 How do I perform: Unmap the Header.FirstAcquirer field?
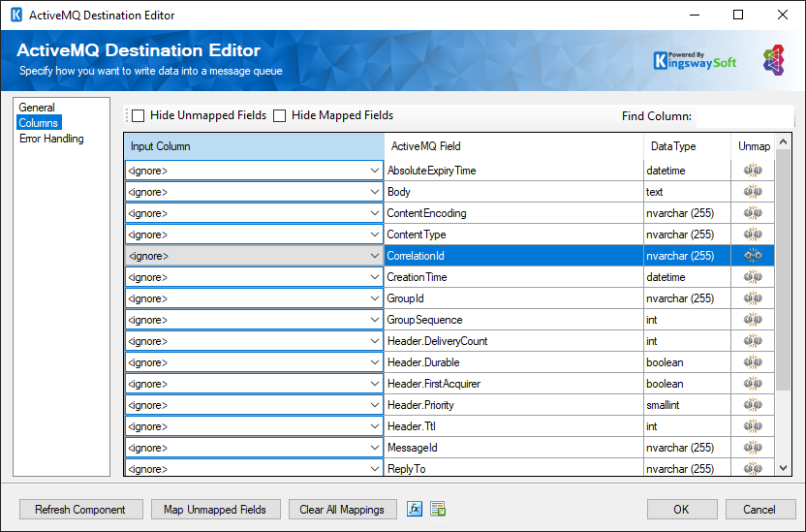[753, 384]
